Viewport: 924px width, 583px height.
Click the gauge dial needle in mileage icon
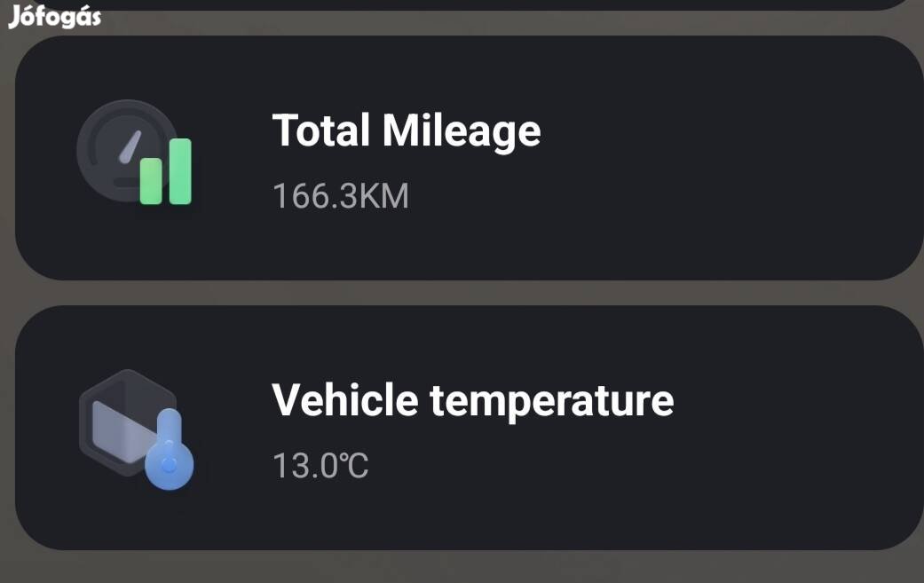click(x=130, y=146)
